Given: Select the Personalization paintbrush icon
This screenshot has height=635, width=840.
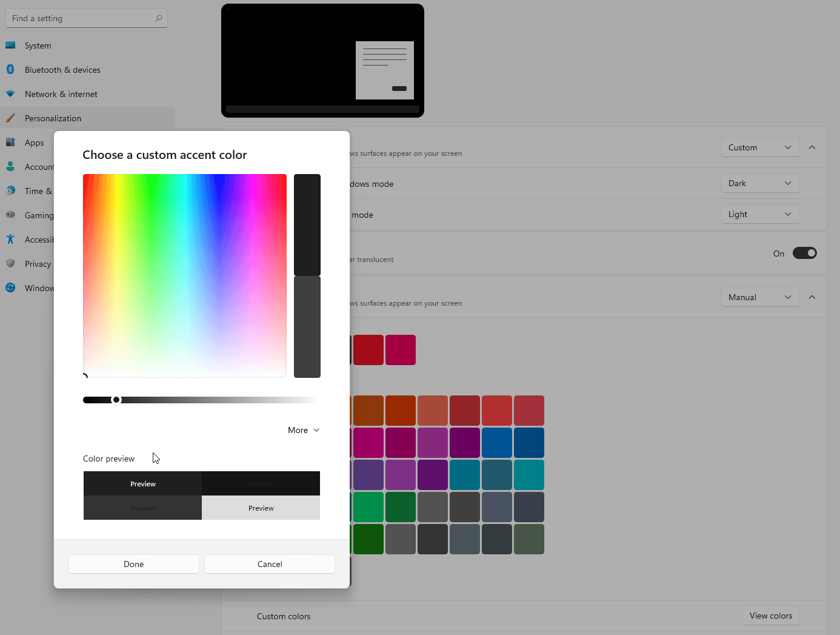Looking at the screenshot, I should pos(10,118).
